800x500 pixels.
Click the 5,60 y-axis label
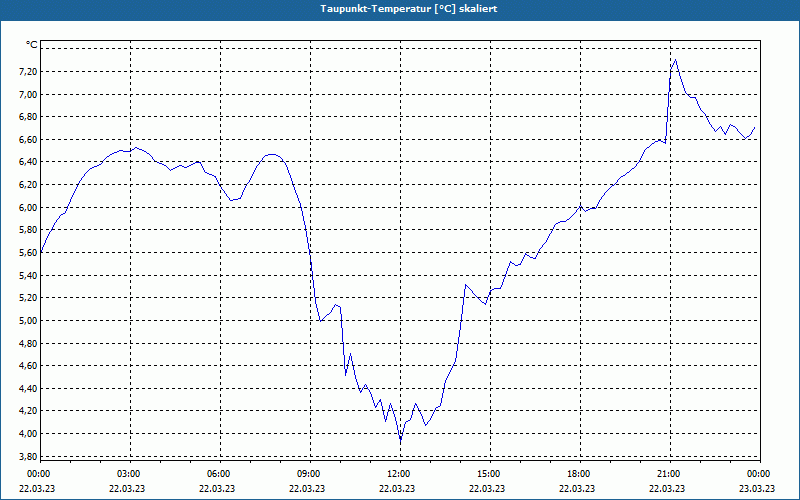click(x=28, y=253)
